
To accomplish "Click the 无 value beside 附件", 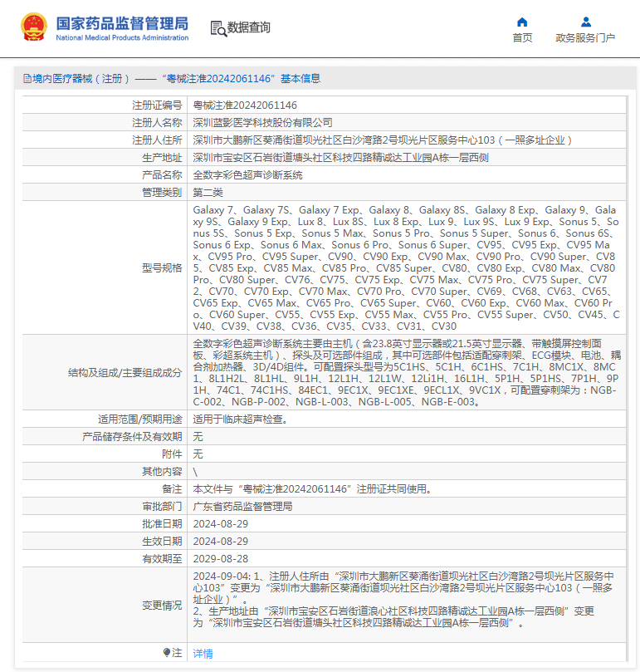I will (198, 454).
